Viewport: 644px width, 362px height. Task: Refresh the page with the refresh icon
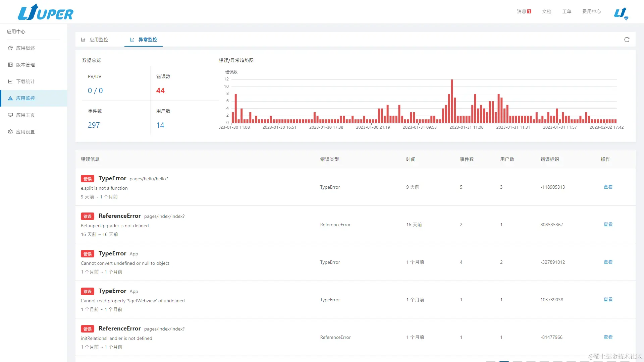point(627,40)
